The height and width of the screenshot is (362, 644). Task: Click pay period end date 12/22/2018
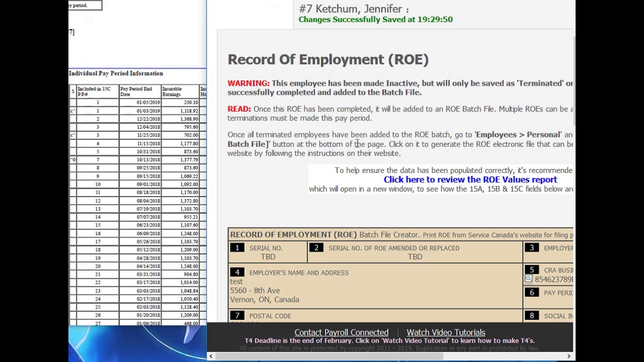tap(148, 119)
